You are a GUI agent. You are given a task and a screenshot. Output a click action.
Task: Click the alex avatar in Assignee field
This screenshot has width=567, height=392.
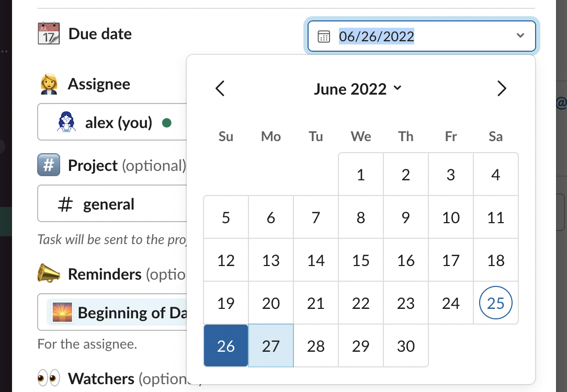tap(66, 122)
